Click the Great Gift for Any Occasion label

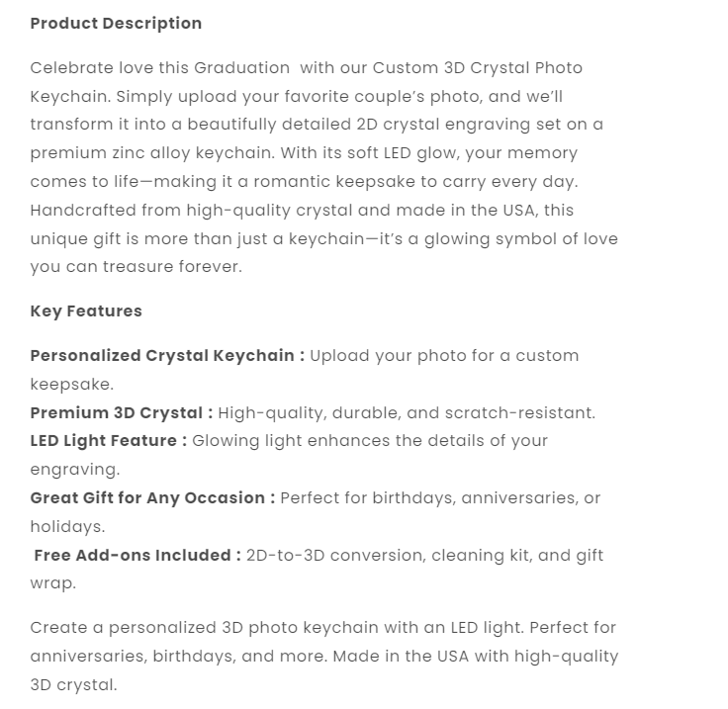(152, 497)
